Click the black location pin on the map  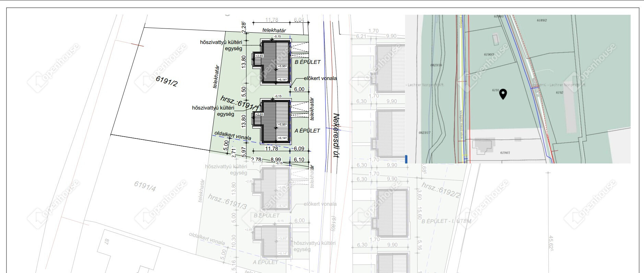(x=503, y=94)
